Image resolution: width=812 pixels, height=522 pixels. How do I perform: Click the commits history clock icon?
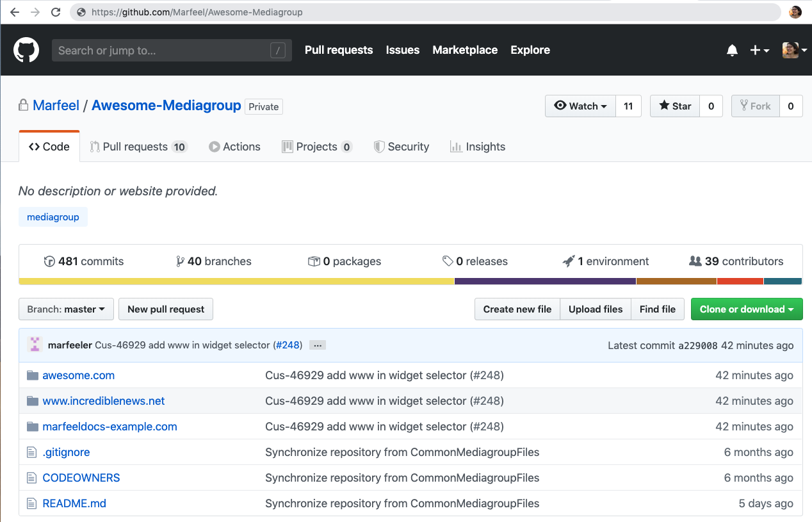49,261
